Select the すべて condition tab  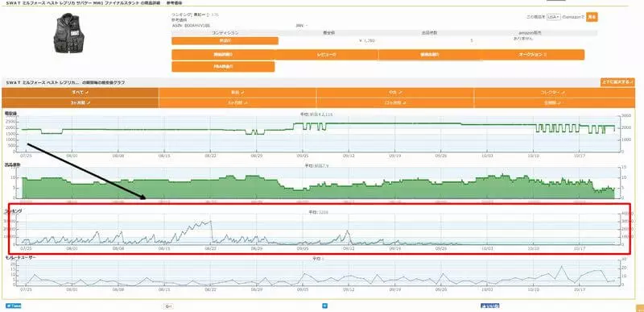80,93
